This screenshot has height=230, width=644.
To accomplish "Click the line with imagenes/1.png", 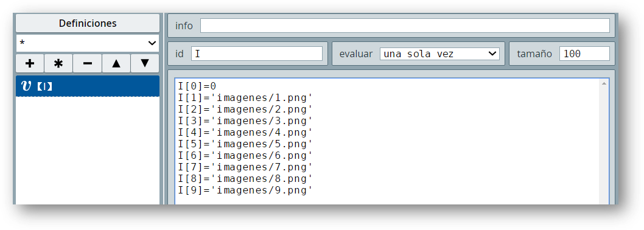I will click(x=245, y=98).
